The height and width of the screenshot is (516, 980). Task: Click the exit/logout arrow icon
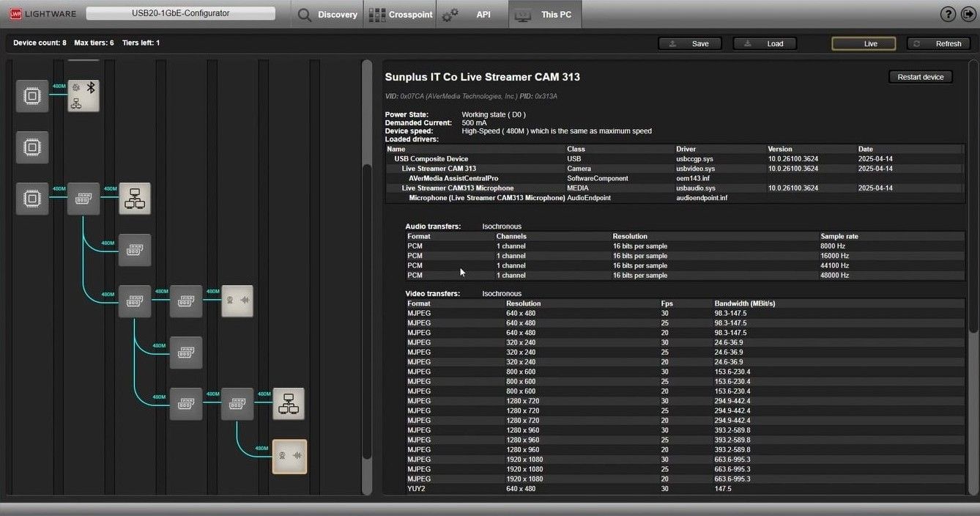[967, 15]
